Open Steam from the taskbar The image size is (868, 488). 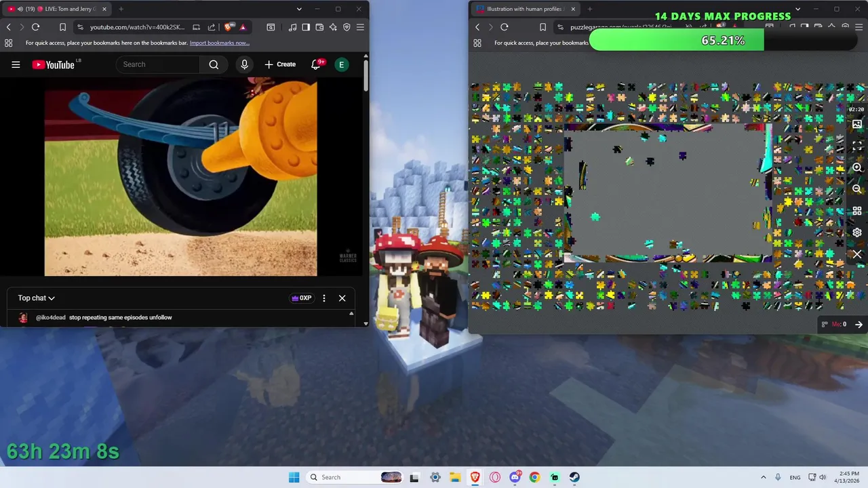pos(574,477)
